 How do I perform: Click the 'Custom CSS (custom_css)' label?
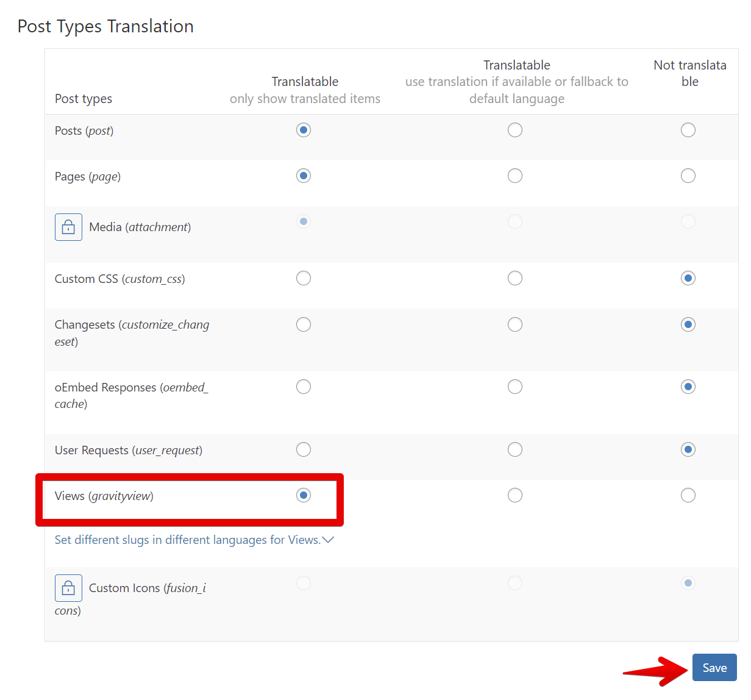(x=120, y=279)
